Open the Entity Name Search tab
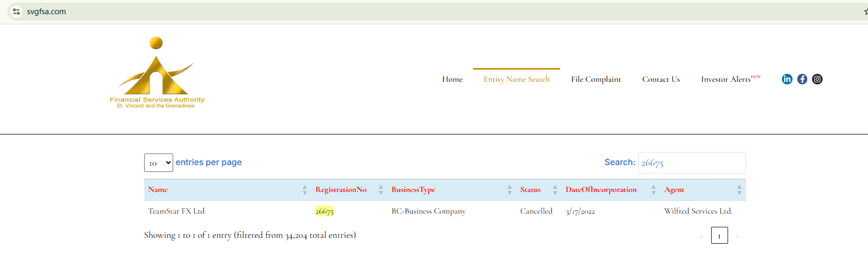This screenshot has height=269, width=868. [x=516, y=79]
